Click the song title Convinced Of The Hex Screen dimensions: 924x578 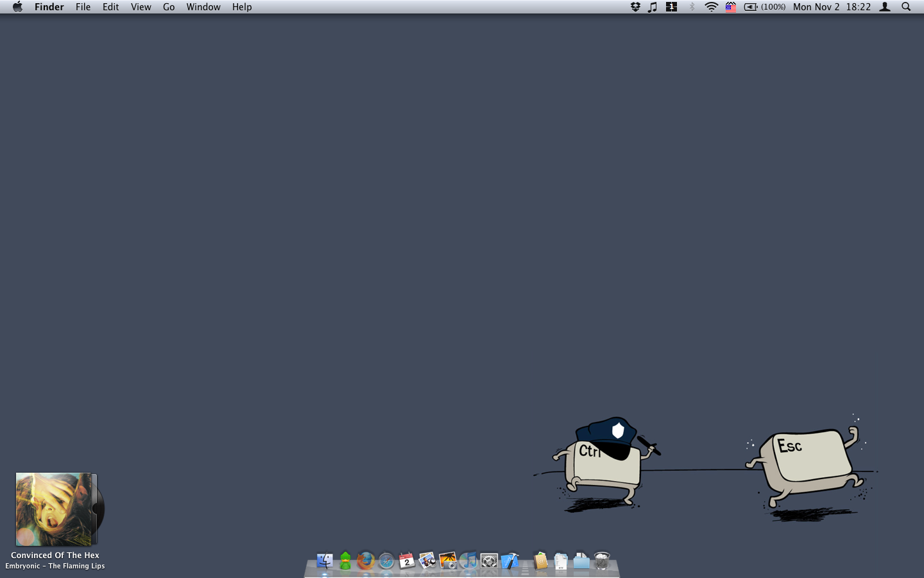tap(55, 556)
